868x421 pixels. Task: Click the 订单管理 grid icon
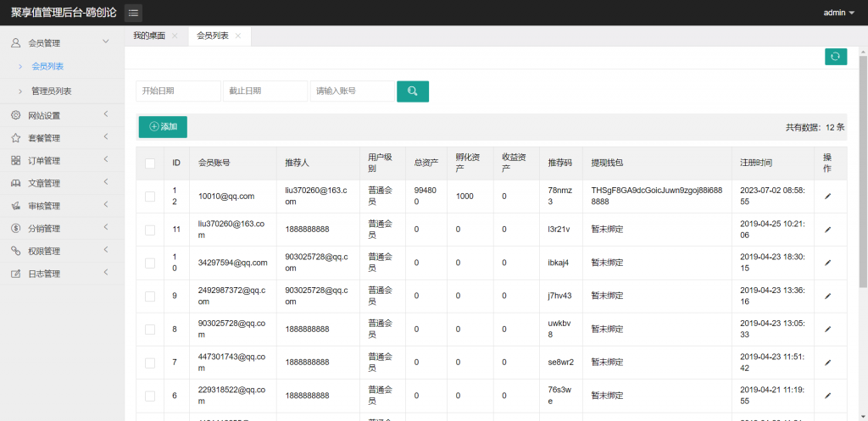[16, 161]
